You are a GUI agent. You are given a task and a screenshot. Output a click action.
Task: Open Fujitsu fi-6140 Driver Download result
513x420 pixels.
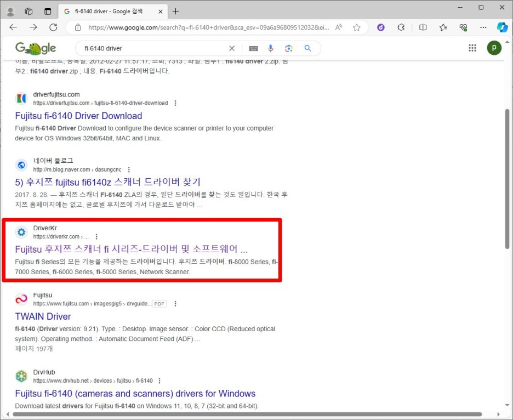pyautogui.click(x=78, y=116)
